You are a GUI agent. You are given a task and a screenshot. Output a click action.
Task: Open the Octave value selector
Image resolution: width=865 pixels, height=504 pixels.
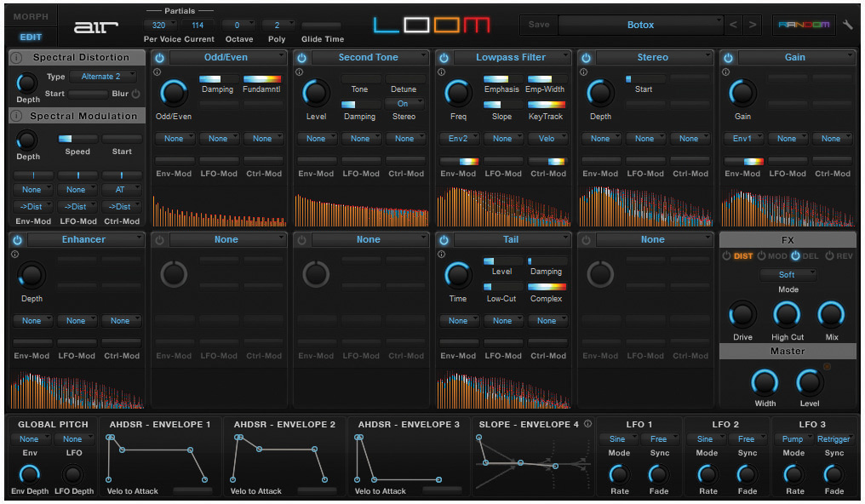coord(238,26)
